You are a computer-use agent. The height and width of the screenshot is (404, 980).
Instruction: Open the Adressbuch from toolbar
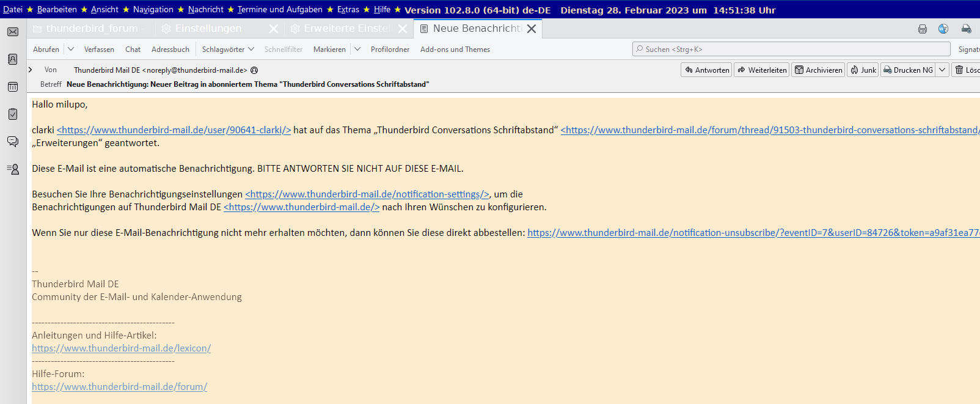pos(170,50)
